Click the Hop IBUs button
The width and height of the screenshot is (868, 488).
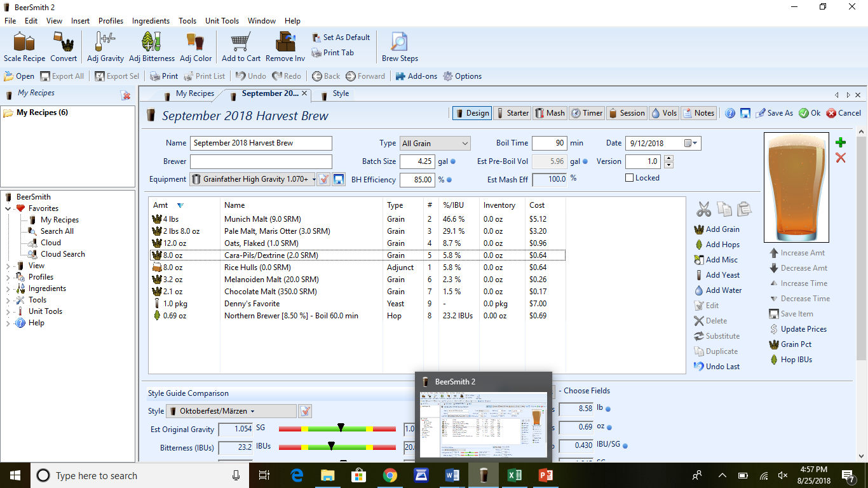coord(790,360)
